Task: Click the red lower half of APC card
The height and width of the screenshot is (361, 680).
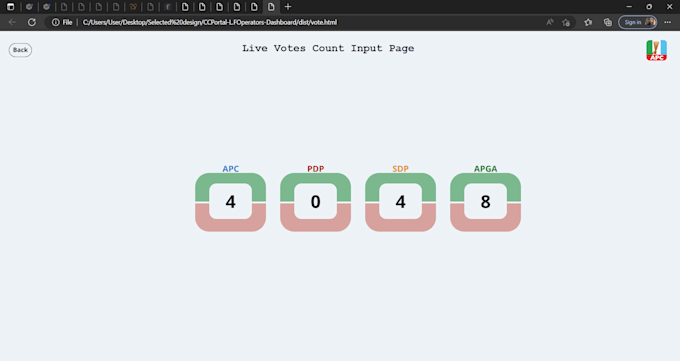Action: (x=230, y=225)
